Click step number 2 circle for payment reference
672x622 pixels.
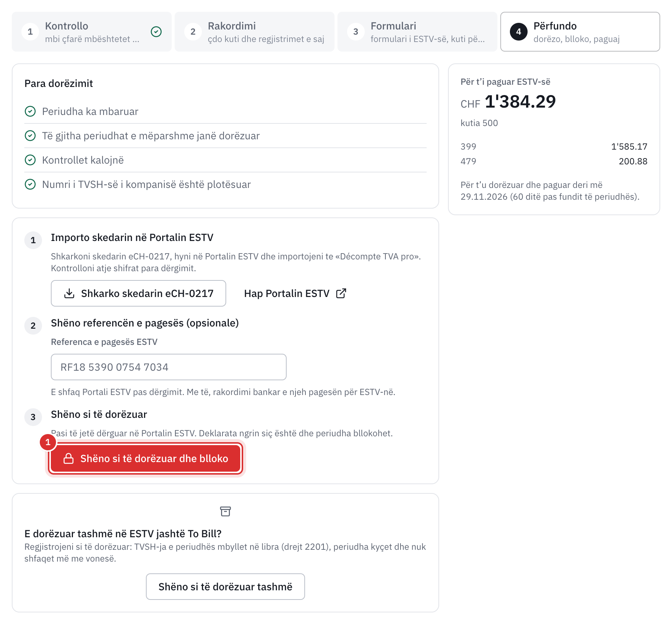pos(33,326)
